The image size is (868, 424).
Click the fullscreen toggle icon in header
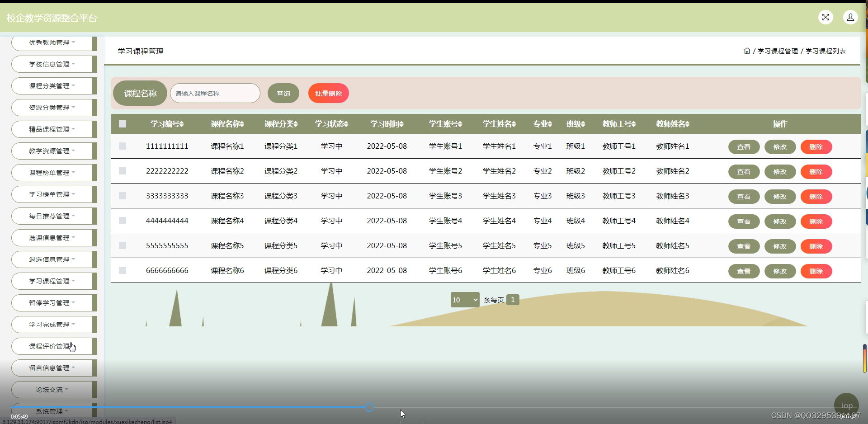click(x=826, y=17)
